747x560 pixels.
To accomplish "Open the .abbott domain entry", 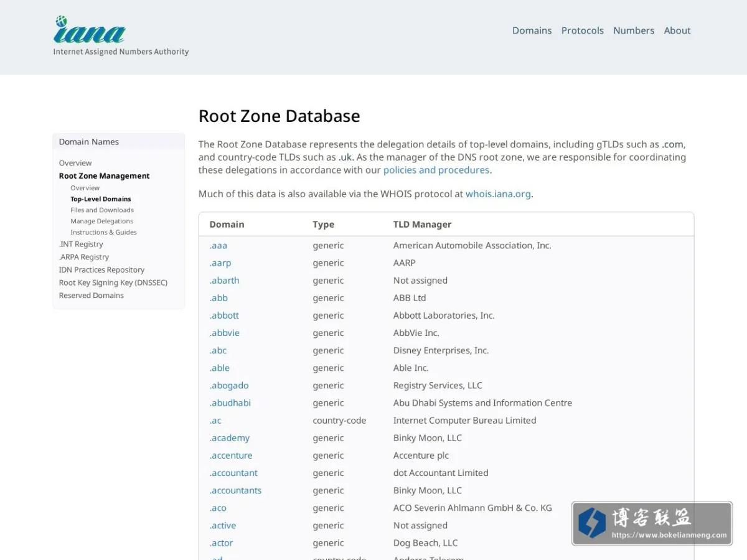I will tap(224, 315).
